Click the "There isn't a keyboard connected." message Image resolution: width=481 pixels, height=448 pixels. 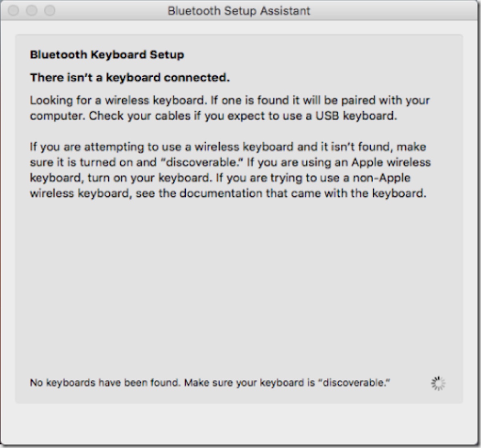pos(130,77)
